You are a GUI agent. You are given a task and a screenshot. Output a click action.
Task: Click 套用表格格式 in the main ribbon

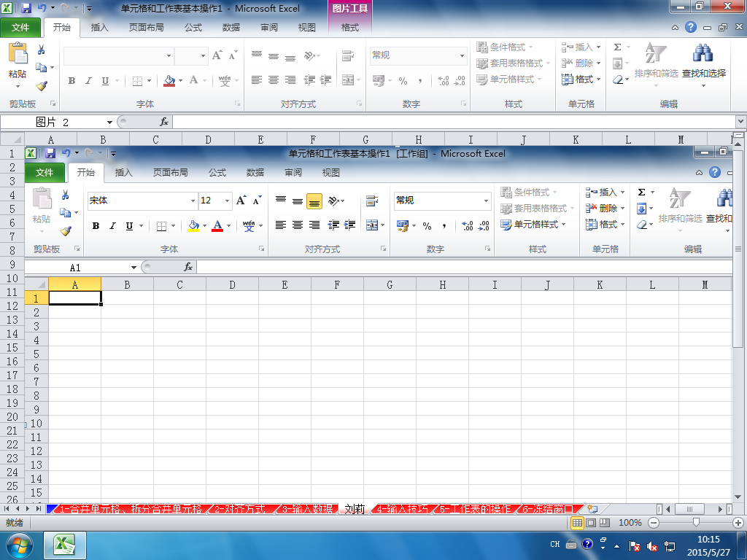tap(513, 63)
